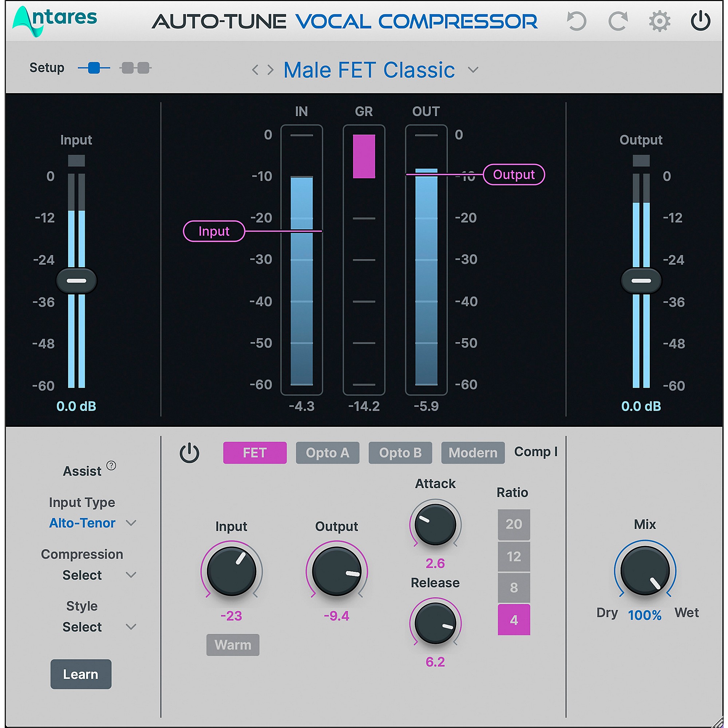728x728 pixels.
Task: Open Assist help question mark
Action: pos(111,465)
